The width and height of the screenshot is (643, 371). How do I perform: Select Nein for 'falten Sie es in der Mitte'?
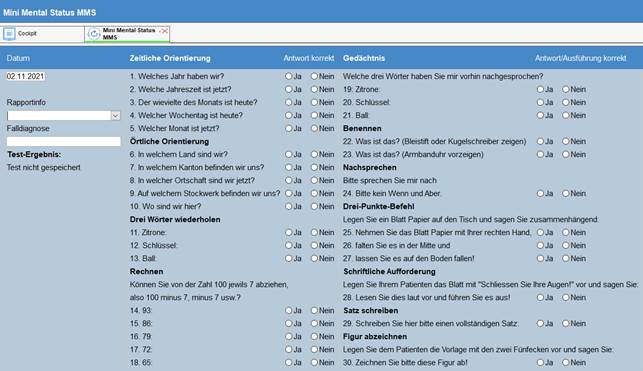click(x=566, y=246)
